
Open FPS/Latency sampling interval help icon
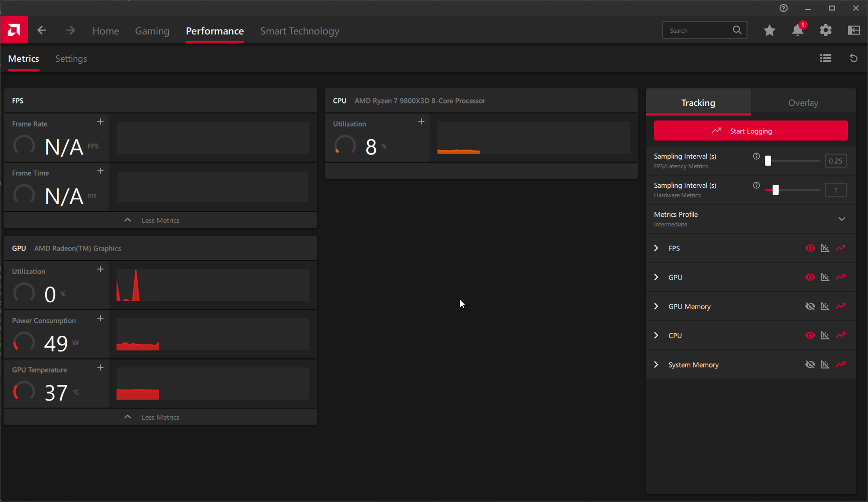tap(756, 156)
